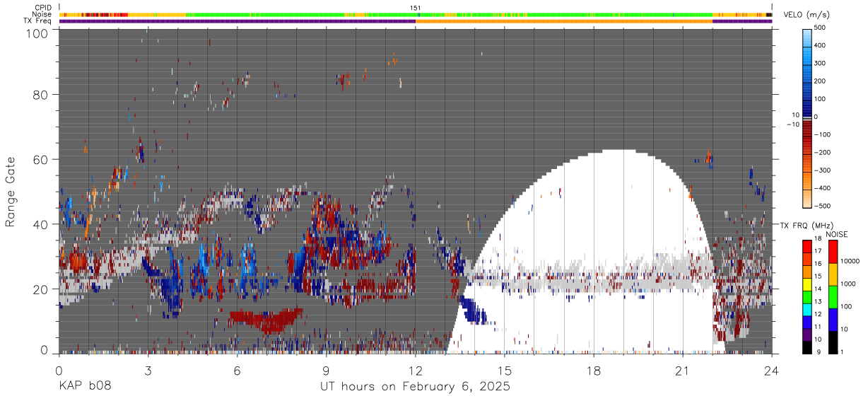Click the 12 label on UT hours axis
868x401 pixels.
(416, 369)
